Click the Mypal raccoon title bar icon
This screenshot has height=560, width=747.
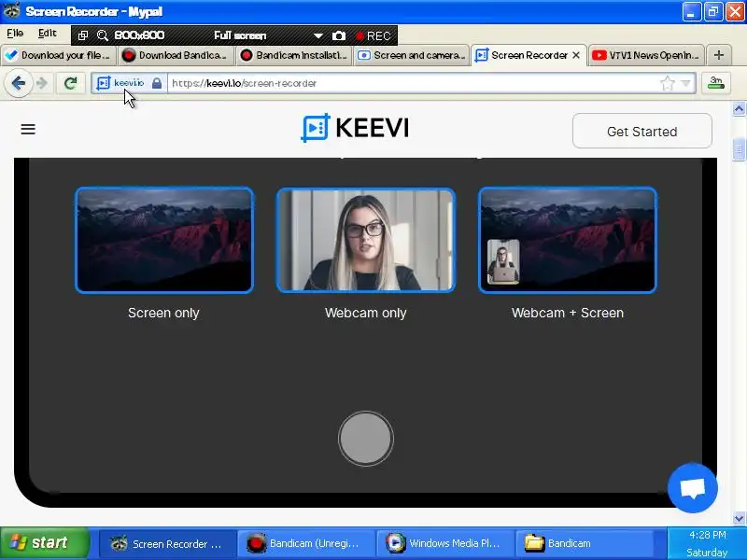tap(12, 10)
